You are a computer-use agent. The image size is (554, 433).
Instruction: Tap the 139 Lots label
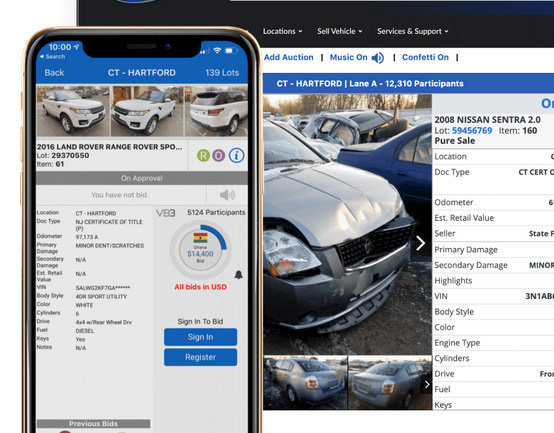222,72
